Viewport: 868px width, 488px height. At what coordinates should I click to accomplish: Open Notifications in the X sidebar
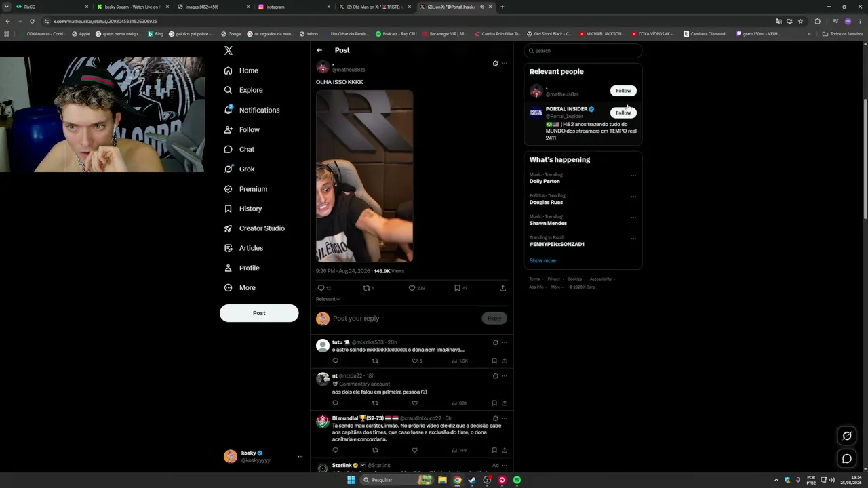point(252,110)
